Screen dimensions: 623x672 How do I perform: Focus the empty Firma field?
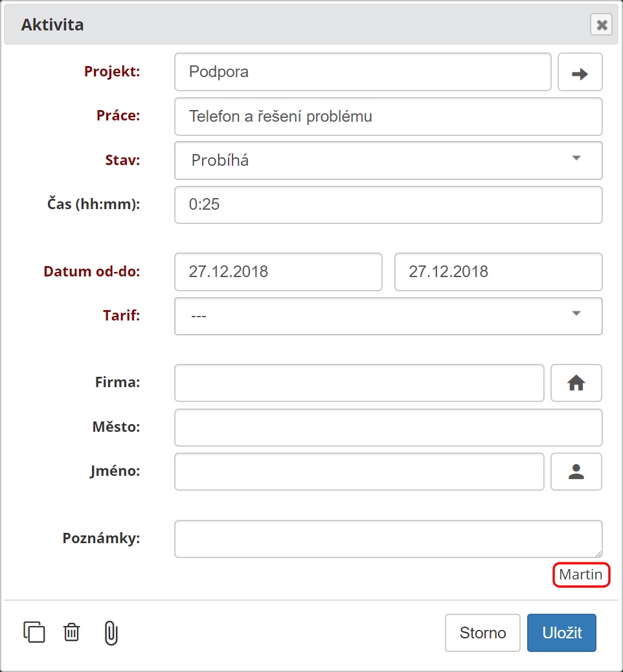point(359,383)
